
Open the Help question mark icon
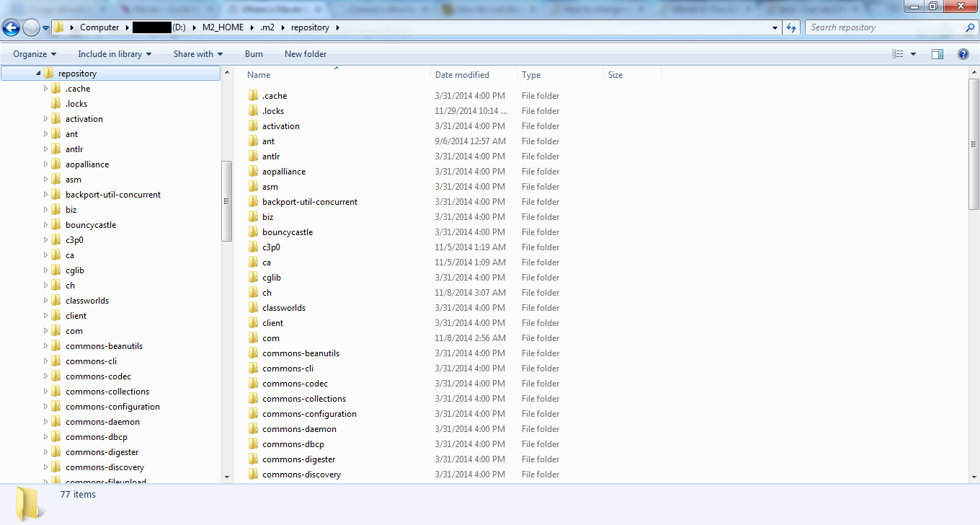pyautogui.click(x=963, y=54)
